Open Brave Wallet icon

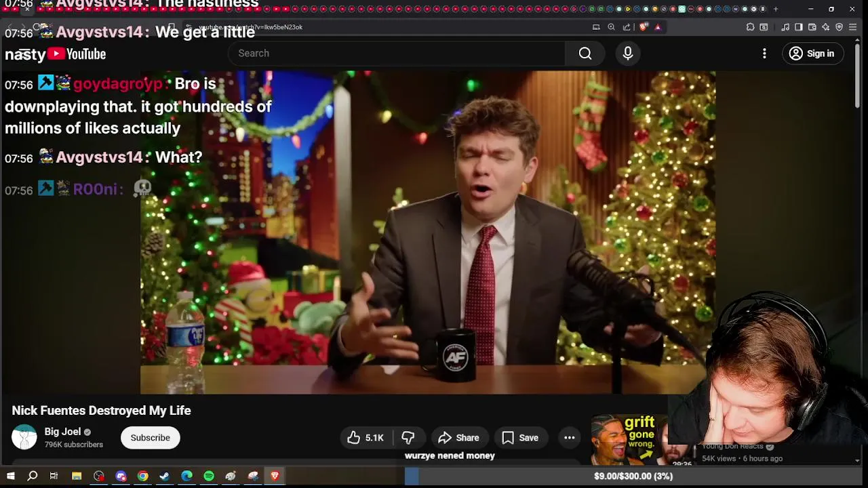tap(812, 27)
